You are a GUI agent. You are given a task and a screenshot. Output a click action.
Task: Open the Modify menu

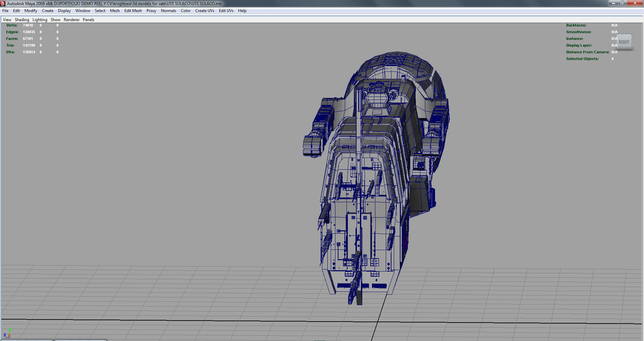[31, 11]
